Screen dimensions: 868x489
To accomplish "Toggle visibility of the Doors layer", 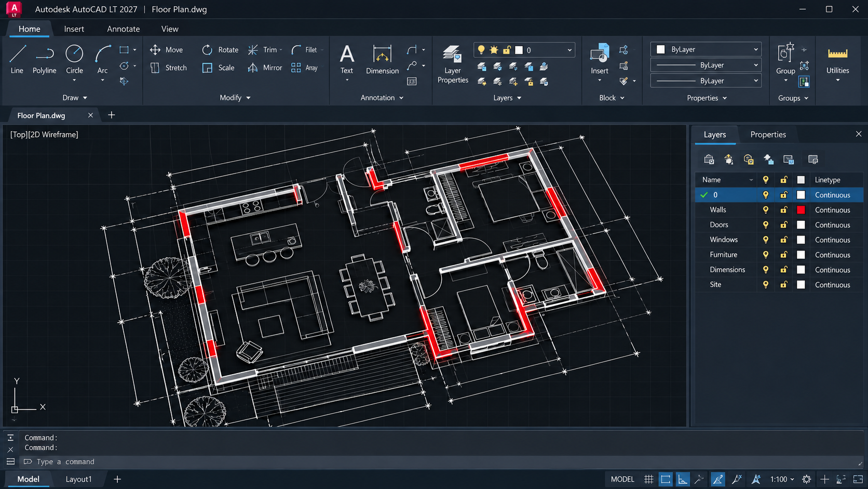I will tap(766, 225).
